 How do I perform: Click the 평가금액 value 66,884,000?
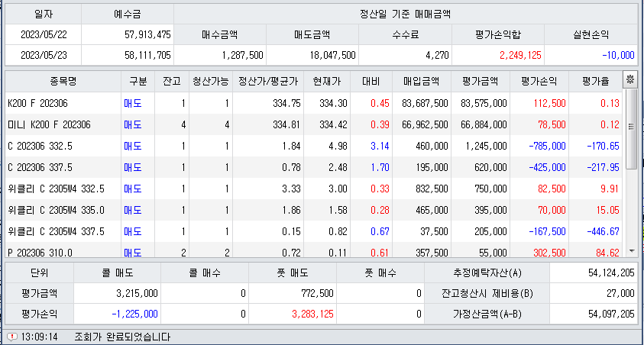pos(484,124)
